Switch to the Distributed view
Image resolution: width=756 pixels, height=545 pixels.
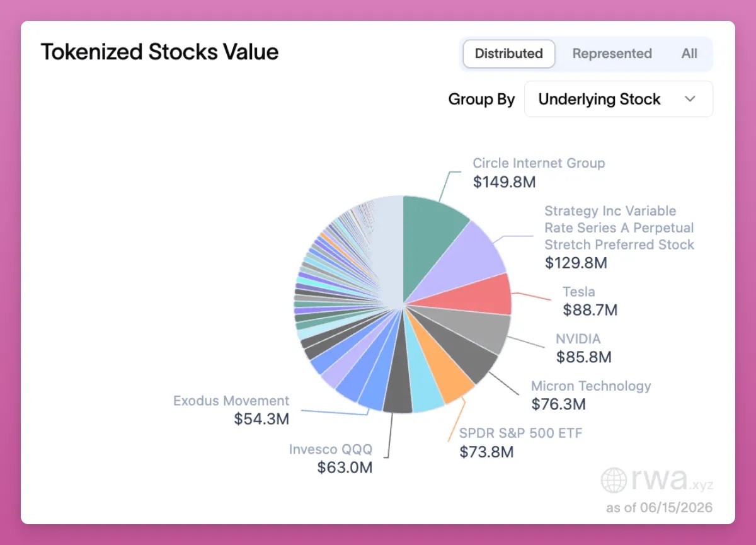[509, 54]
